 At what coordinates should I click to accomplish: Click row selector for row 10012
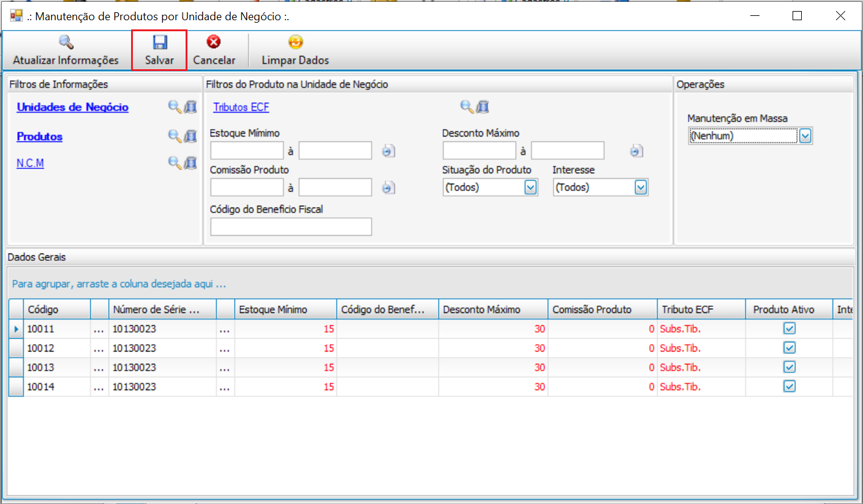pos(16,348)
